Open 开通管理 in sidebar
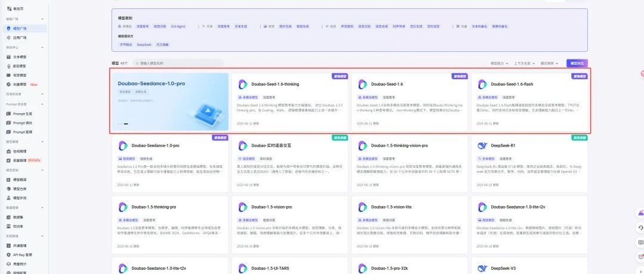 (x=19, y=245)
